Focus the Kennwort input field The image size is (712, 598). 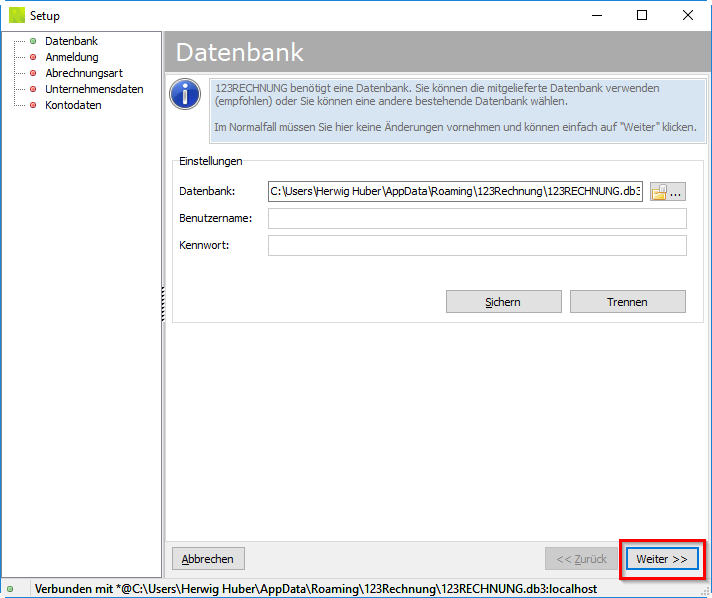pyautogui.click(x=477, y=245)
